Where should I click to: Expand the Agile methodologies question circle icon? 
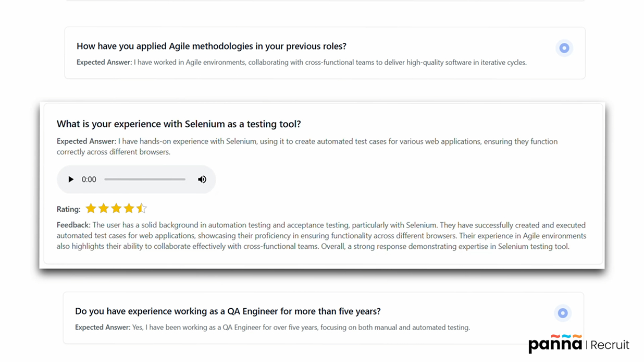[x=564, y=48]
